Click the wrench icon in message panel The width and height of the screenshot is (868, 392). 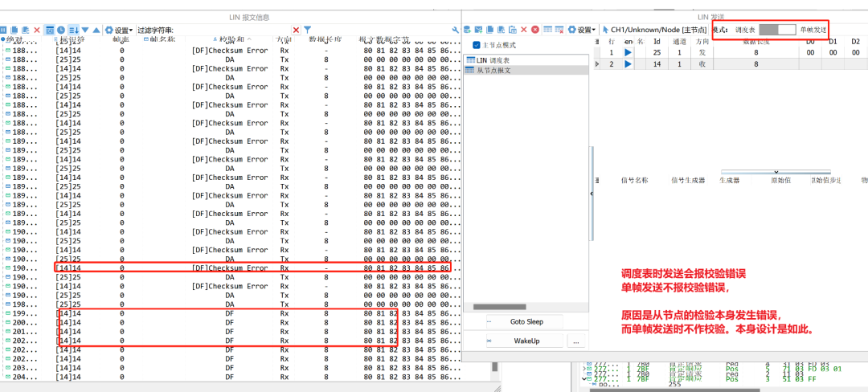point(456,30)
